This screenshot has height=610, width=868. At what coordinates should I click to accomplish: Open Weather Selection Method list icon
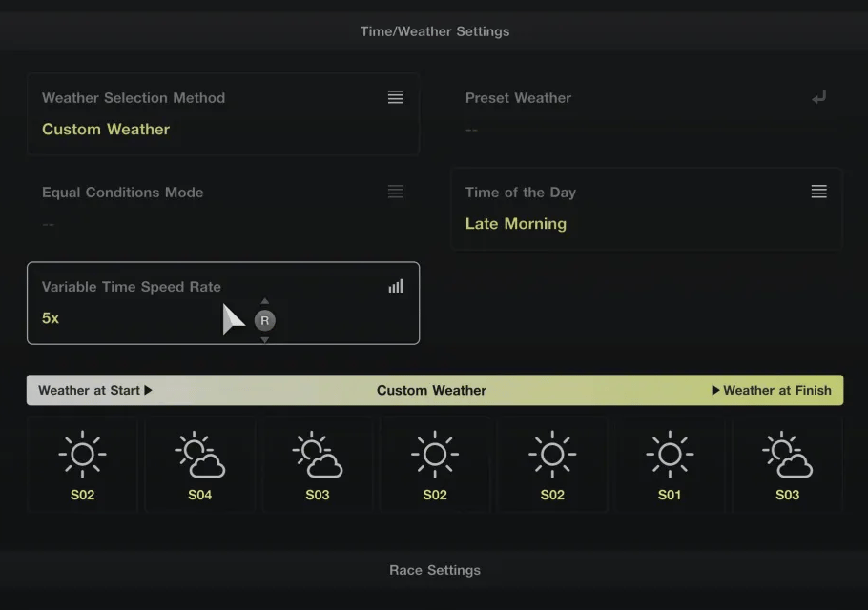395,97
